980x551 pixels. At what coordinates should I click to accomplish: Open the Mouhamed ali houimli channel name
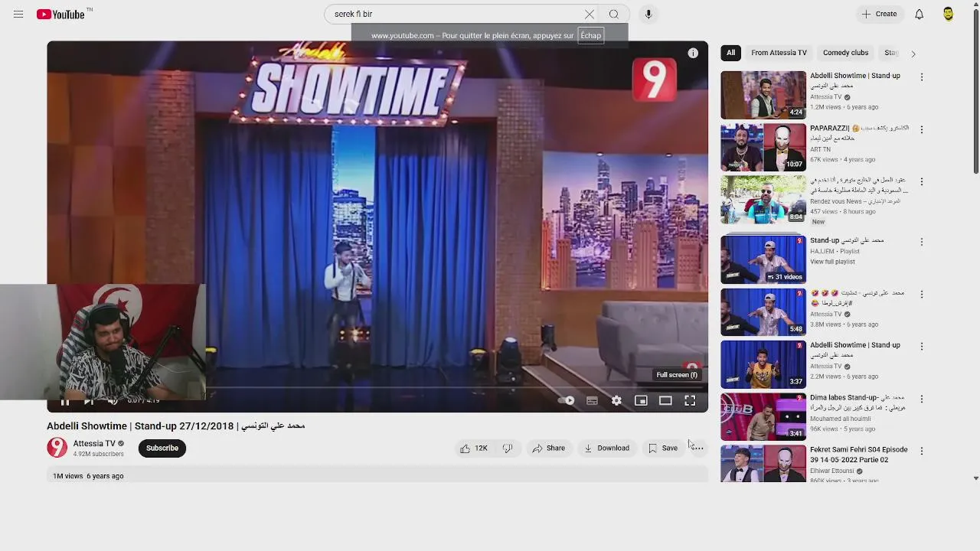pyautogui.click(x=841, y=419)
